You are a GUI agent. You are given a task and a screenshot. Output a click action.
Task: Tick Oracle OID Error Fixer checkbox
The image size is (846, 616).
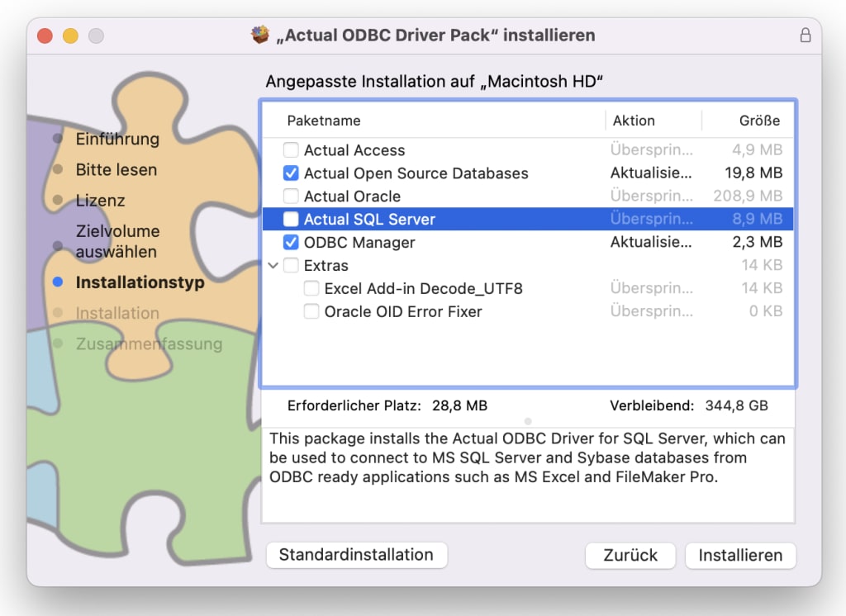point(311,311)
